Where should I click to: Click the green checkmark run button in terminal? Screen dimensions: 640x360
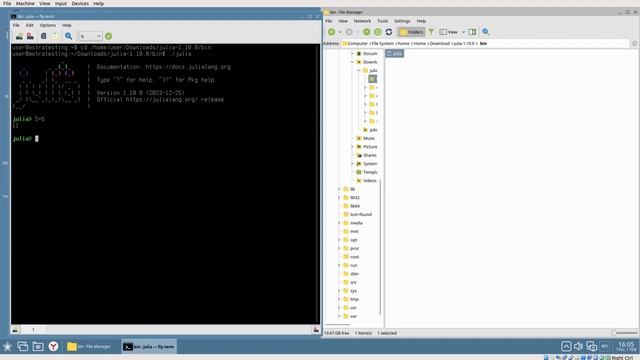pyautogui.click(x=109, y=36)
